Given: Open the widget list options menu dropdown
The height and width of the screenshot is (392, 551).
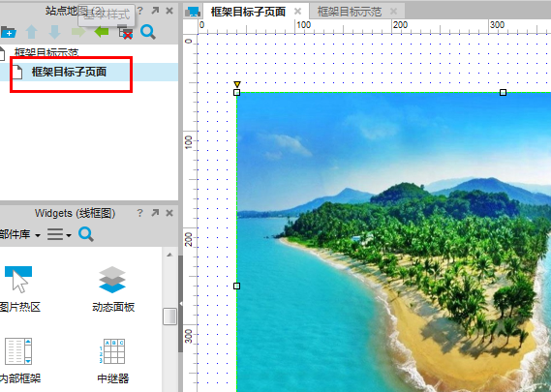Looking at the screenshot, I should (59, 234).
